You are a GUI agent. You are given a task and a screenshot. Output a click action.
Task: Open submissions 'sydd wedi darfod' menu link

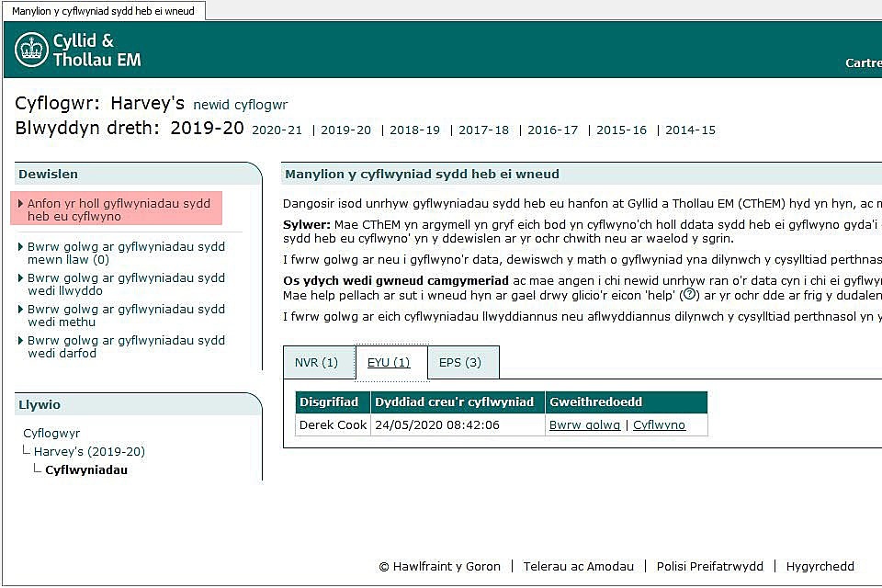click(125, 346)
